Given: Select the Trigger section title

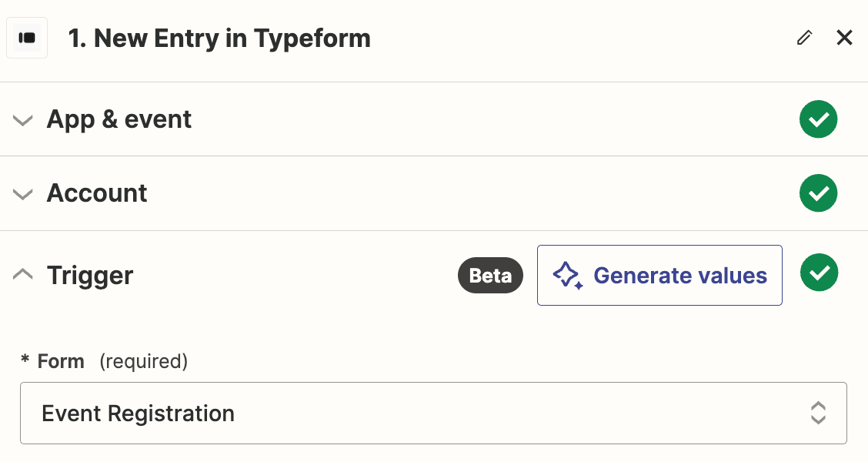Looking at the screenshot, I should tap(90, 276).
